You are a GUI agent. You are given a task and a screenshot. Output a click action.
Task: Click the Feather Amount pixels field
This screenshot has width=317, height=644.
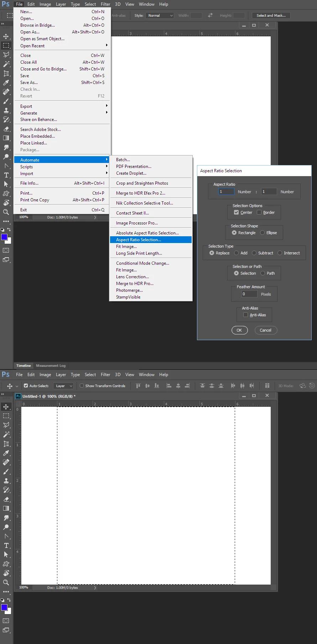pyautogui.click(x=249, y=294)
